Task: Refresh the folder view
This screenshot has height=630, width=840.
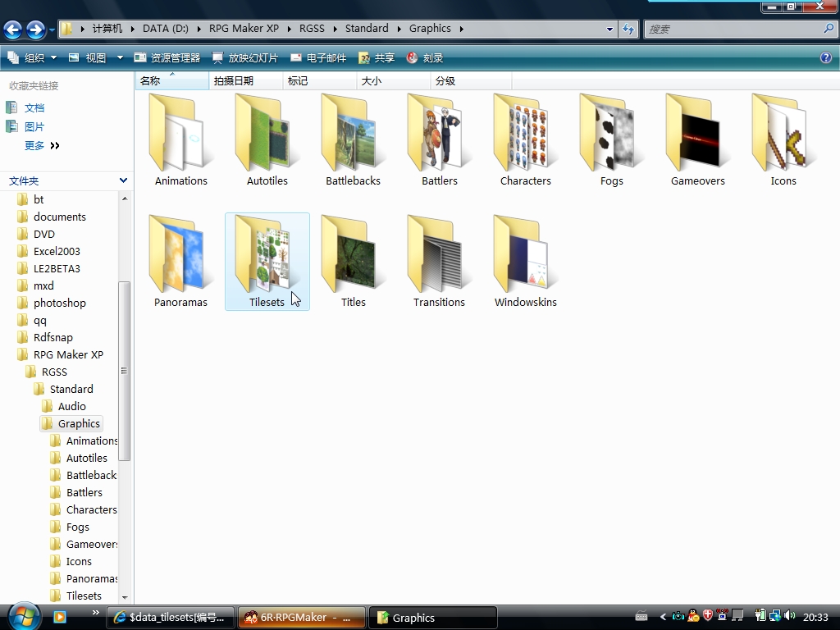Action: point(628,29)
